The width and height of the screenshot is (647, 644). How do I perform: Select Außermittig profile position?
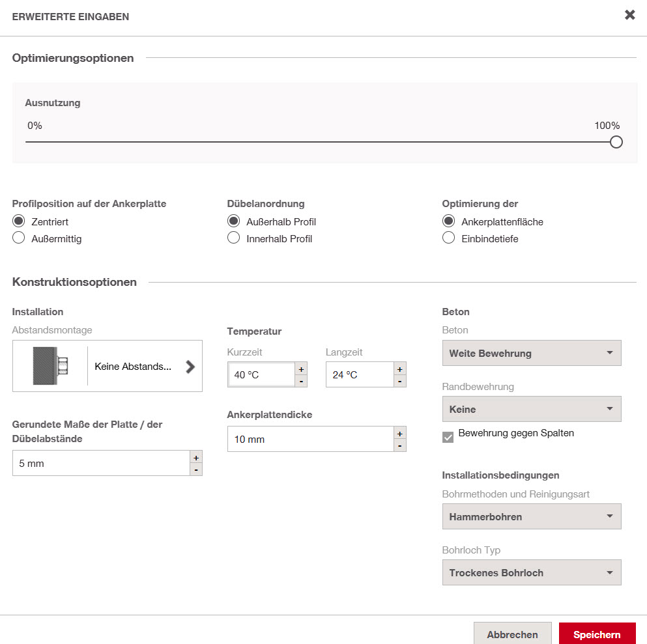(18, 238)
